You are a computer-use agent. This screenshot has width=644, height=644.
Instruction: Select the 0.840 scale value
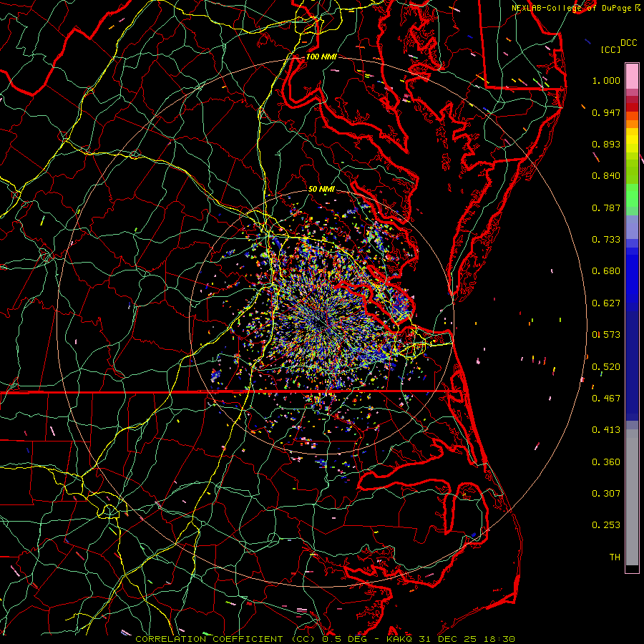pos(606,176)
